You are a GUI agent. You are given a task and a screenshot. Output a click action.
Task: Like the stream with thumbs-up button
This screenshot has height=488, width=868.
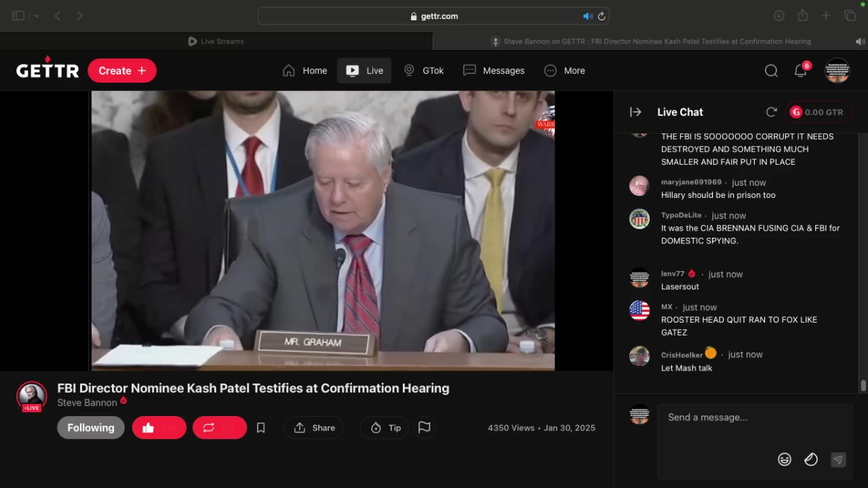159,428
